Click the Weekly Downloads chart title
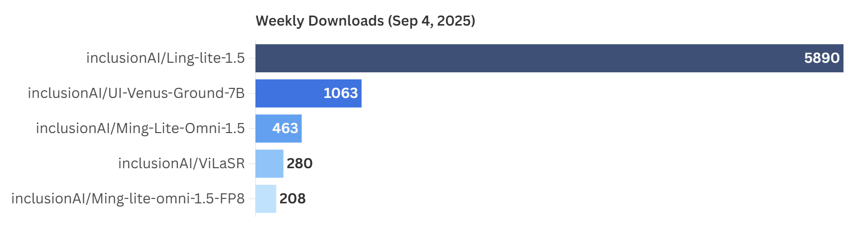This screenshot has height=235, width=868. pos(365,21)
